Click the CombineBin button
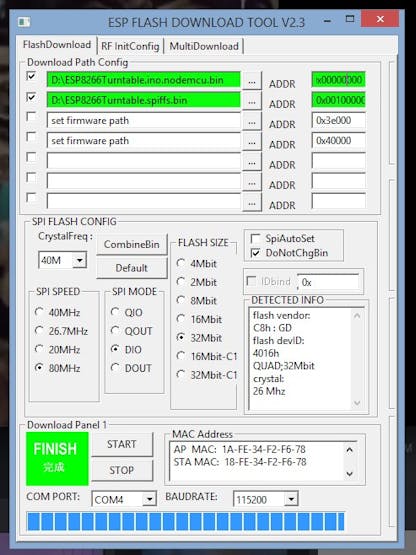The width and height of the screenshot is (416, 555). 132,244
